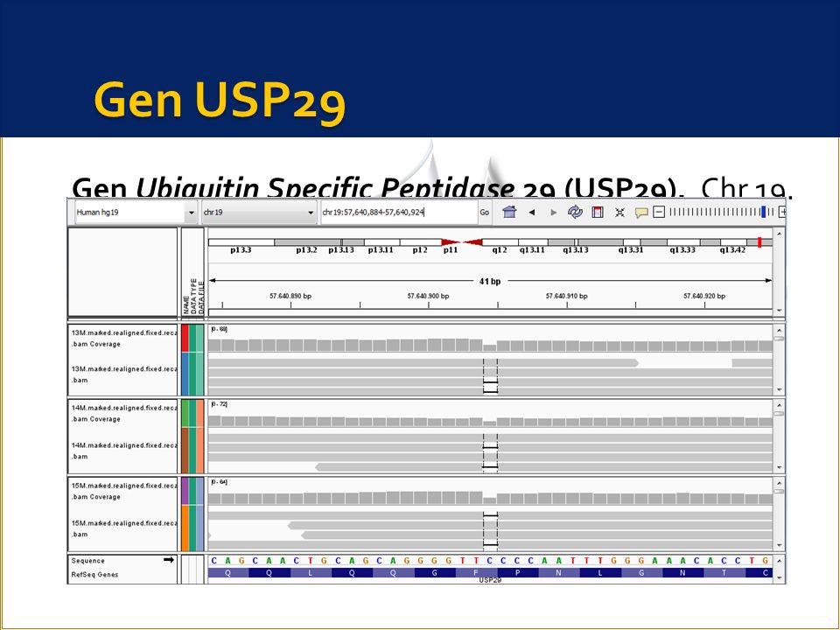Screen dimensions: 840x630
Task: Zoom in with the plus button
Action: pyautogui.click(x=782, y=212)
